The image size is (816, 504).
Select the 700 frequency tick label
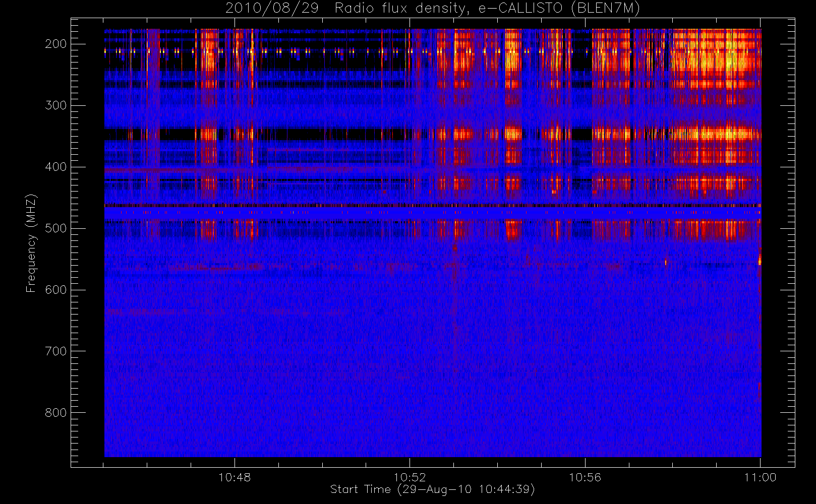tap(55, 351)
